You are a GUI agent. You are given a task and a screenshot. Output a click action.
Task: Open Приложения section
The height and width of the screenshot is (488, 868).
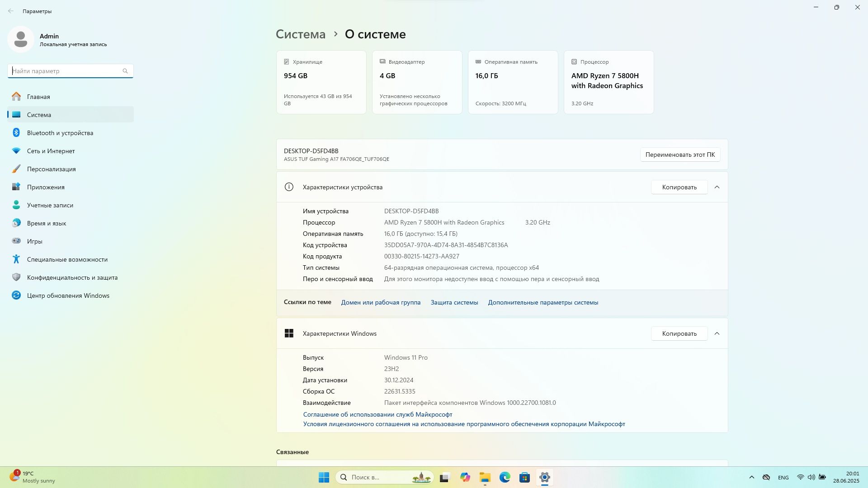pyautogui.click(x=71, y=187)
